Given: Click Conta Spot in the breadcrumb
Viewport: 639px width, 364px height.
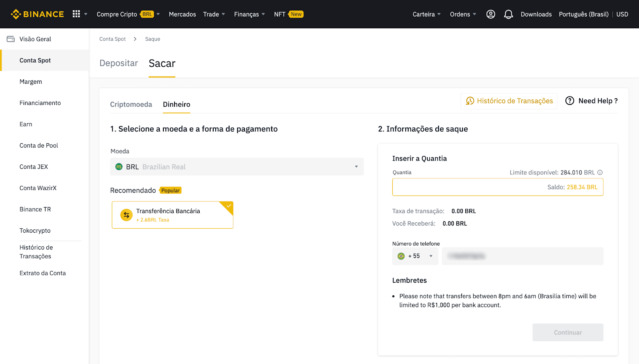Looking at the screenshot, I should pos(113,39).
